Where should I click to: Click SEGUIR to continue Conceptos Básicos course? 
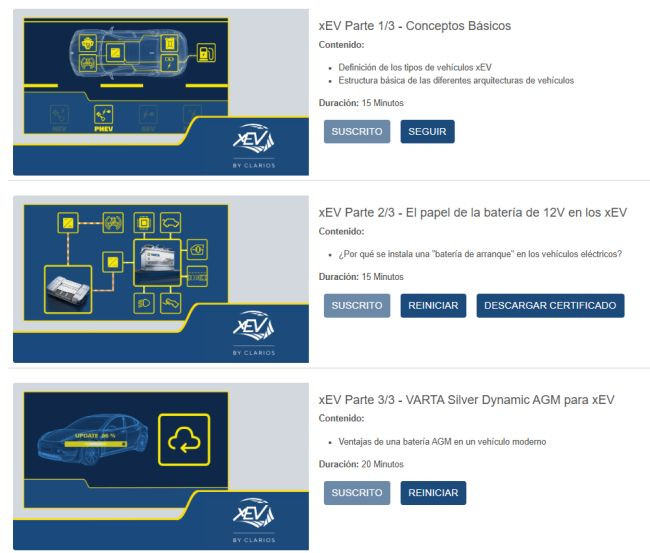coord(427,131)
